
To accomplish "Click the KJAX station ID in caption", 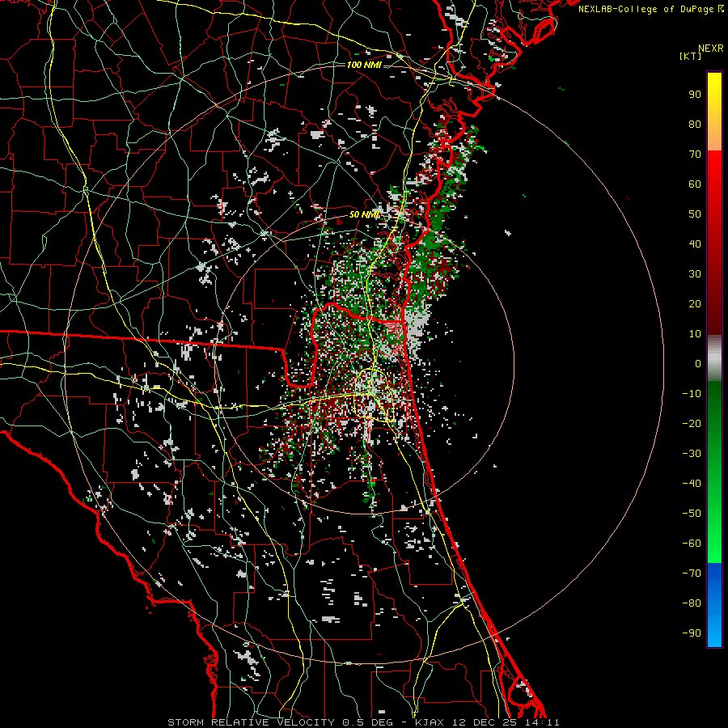I will 429,722.
